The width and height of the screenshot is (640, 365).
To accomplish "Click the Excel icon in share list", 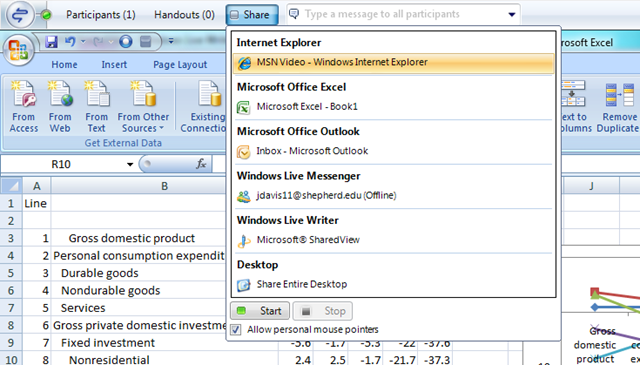I will coord(243,107).
